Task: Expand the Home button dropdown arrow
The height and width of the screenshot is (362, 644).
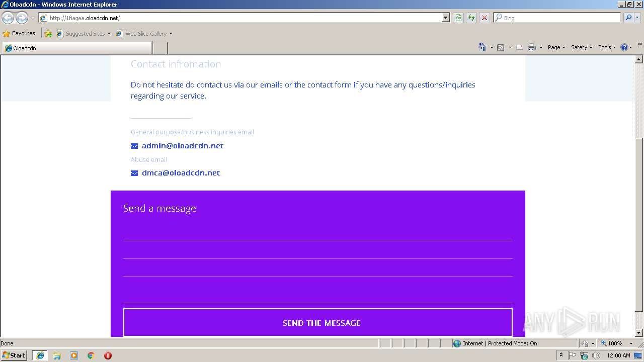Action: 492,48
